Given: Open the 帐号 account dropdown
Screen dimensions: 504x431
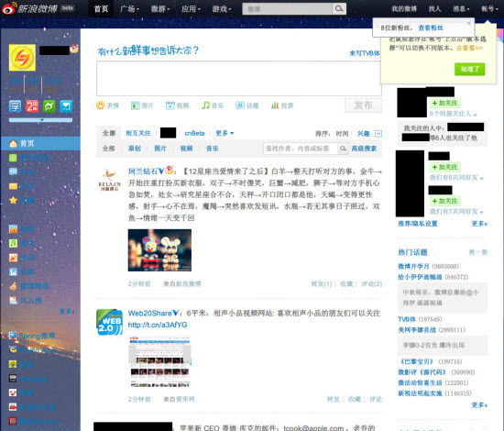Looking at the screenshot, I should tap(489, 8).
